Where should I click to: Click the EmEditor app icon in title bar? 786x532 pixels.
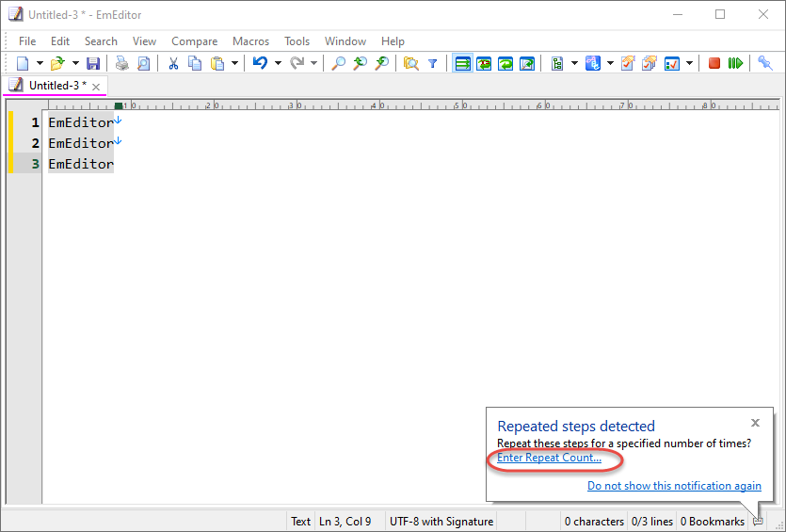(x=16, y=14)
